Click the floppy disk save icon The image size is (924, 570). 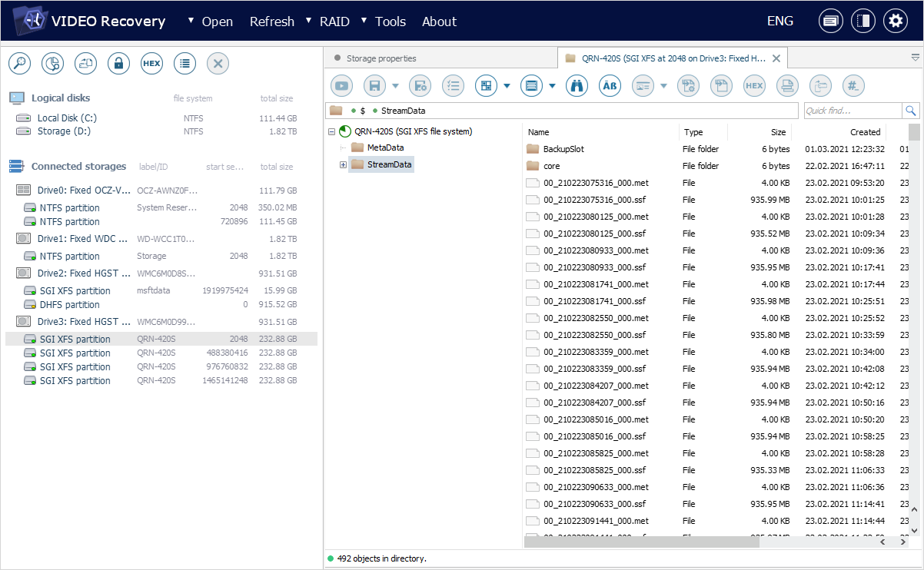[374, 86]
